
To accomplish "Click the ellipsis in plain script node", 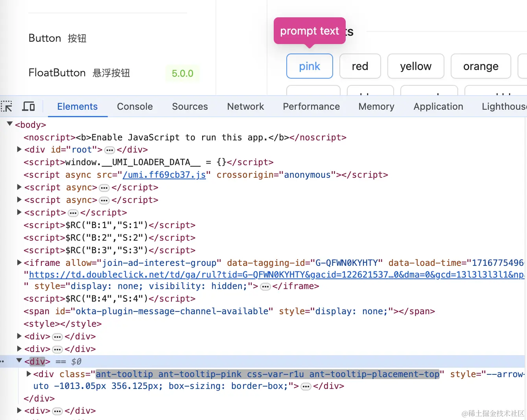I will 73,213.
